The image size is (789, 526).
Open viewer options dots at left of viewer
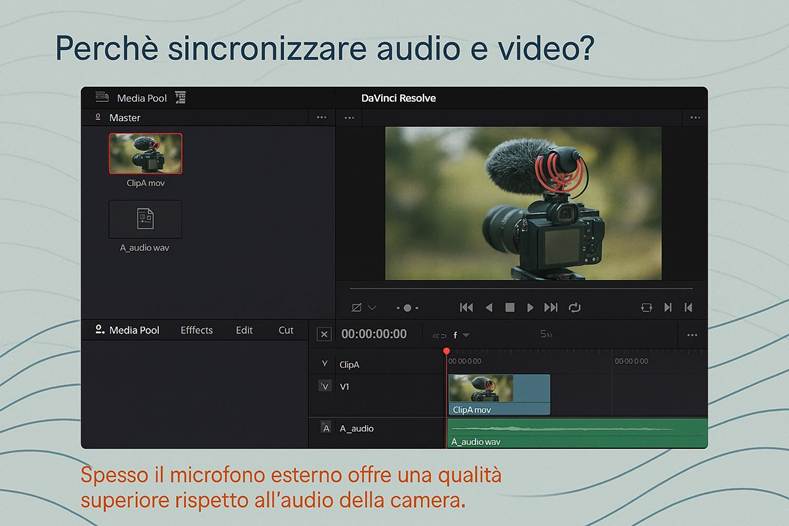(x=349, y=118)
